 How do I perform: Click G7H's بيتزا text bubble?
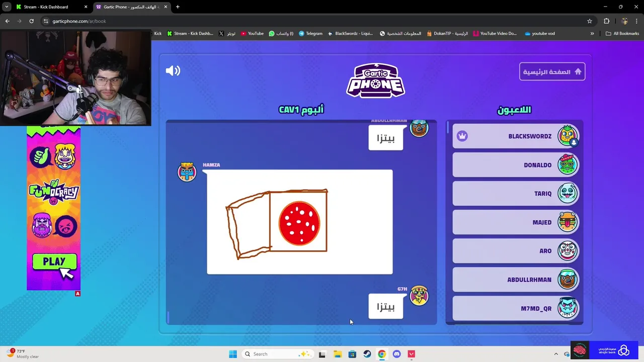(x=386, y=306)
